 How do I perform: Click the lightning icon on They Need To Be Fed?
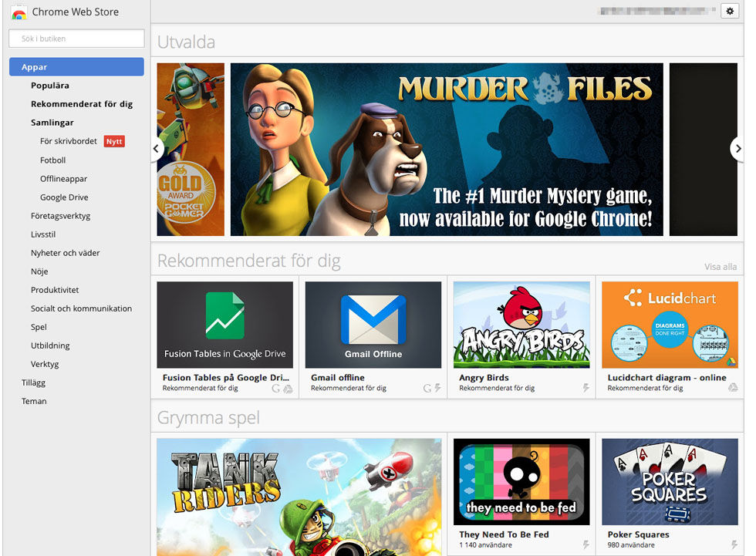coord(586,545)
